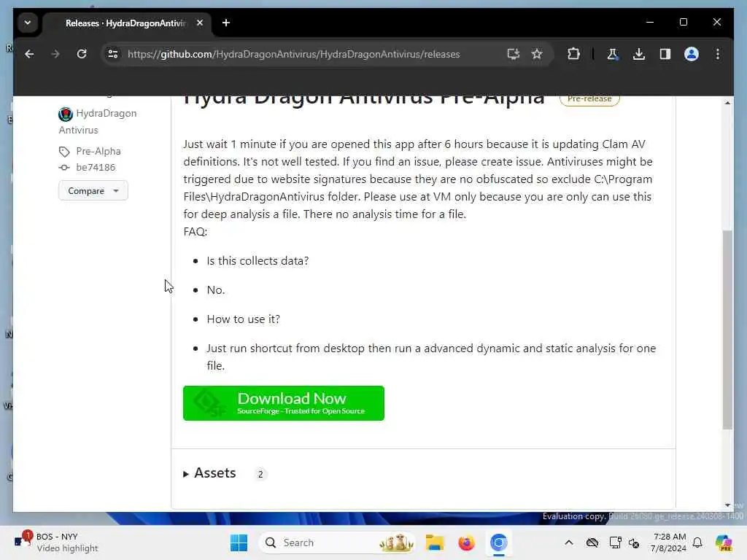Click the browser forward arrow
The width and height of the screenshot is (747, 560).
tap(55, 54)
